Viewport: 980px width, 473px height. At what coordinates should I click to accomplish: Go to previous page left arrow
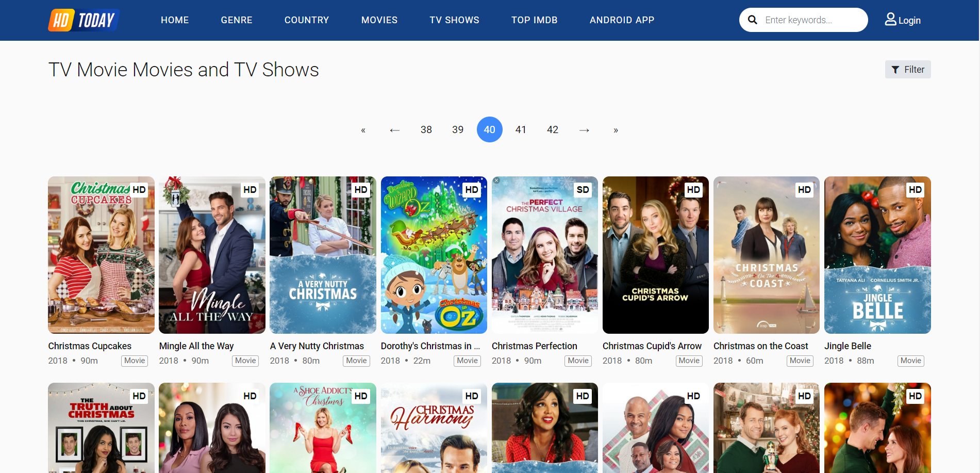394,130
